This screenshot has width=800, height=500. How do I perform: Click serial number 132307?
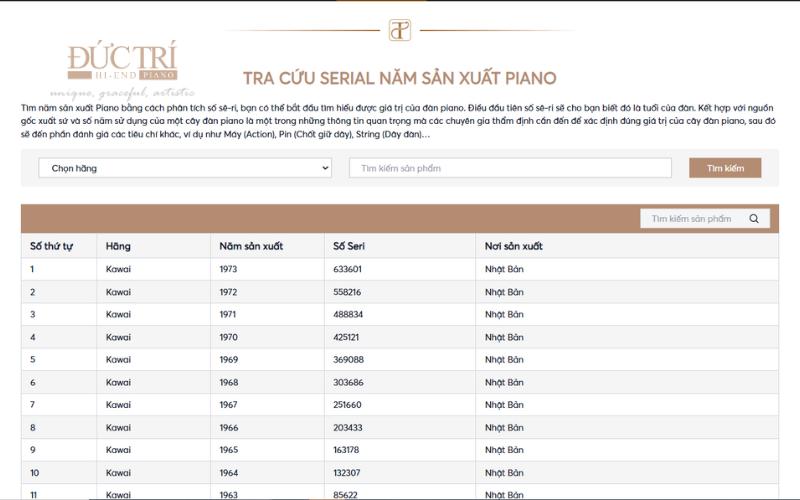pyautogui.click(x=347, y=473)
